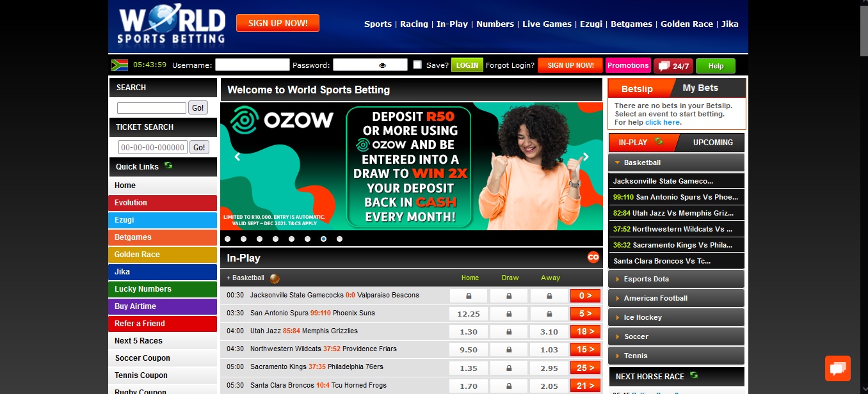Collapse the + Basketball group in In-Play table
868x394 pixels.
(245, 278)
